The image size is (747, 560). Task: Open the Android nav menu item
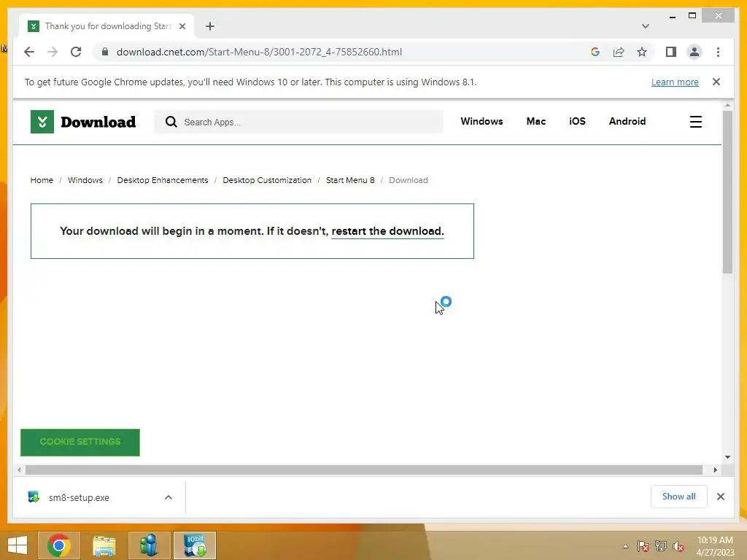tap(627, 122)
